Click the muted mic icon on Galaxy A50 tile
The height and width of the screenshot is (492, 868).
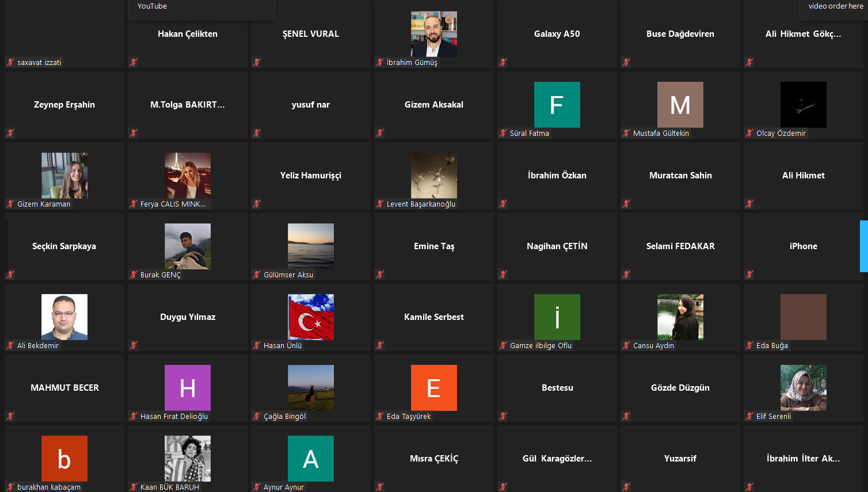[503, 62]
